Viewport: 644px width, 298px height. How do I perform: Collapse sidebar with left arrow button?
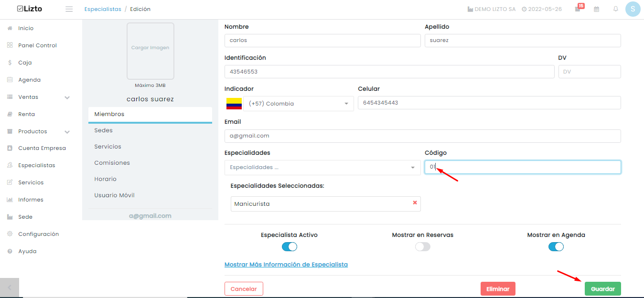tap(10, 288)
